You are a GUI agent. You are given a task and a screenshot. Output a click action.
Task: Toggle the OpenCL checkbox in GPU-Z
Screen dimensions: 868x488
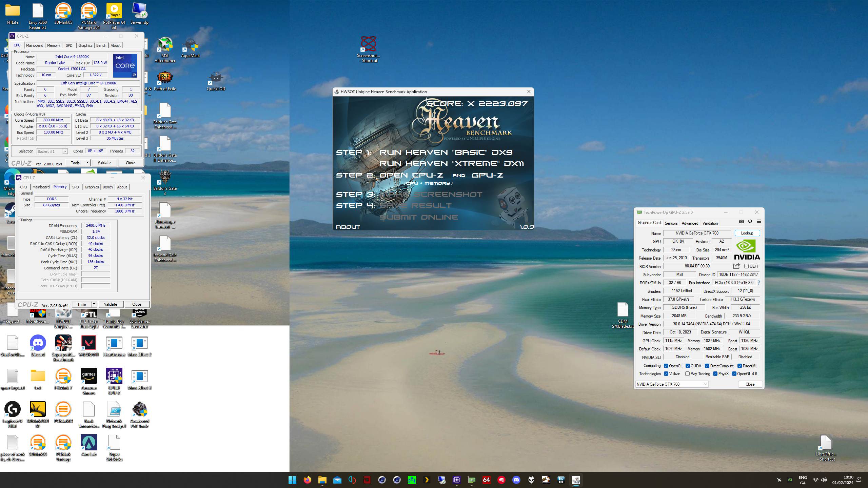pos(666,366)
